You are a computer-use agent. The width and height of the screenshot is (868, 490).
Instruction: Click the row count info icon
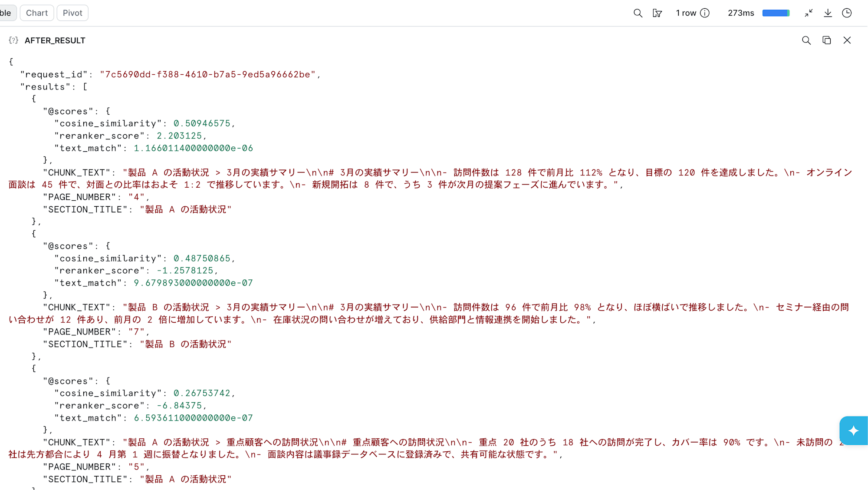click(705, 13)
